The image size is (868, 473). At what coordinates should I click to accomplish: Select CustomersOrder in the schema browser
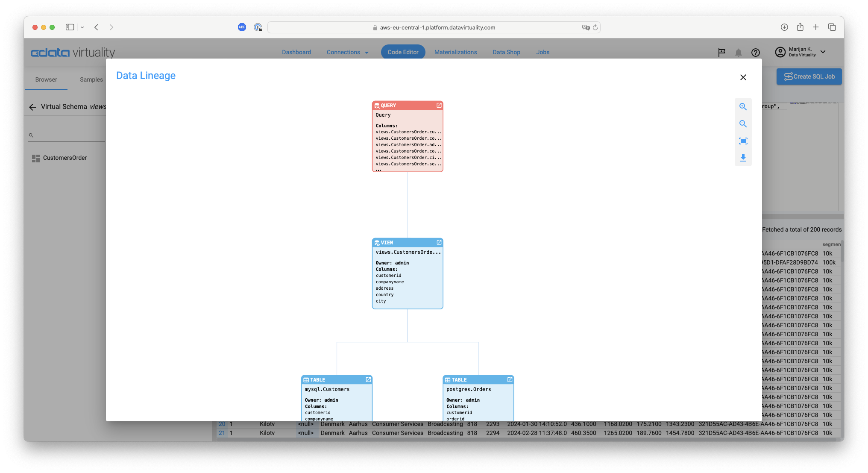(x=65, y=158)
